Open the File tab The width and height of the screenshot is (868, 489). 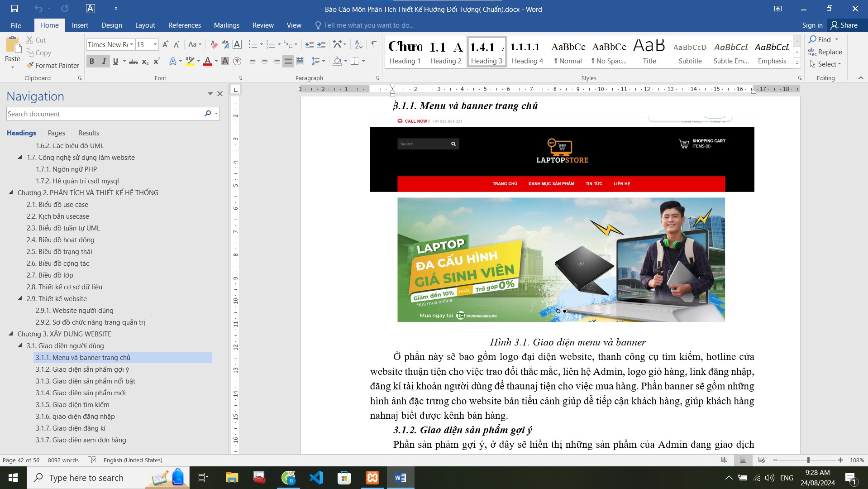16,25
